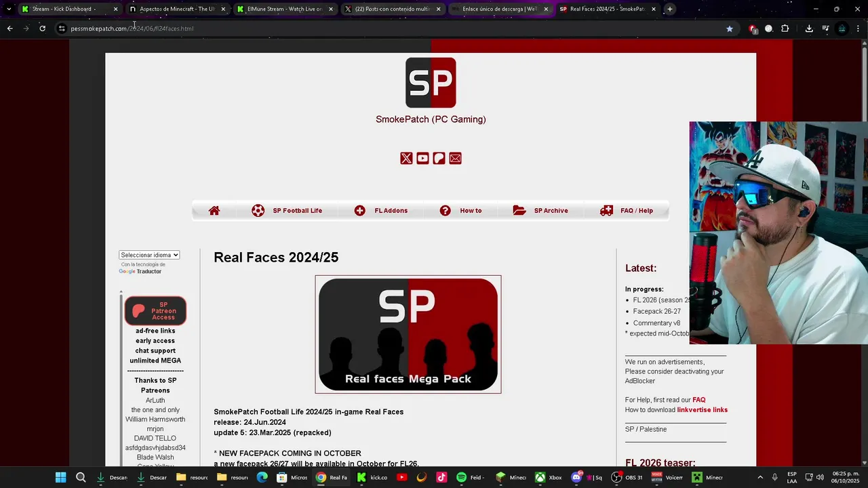Open Windows Start menu
This screenshot has width=868, height=488.
pos(60,477)
